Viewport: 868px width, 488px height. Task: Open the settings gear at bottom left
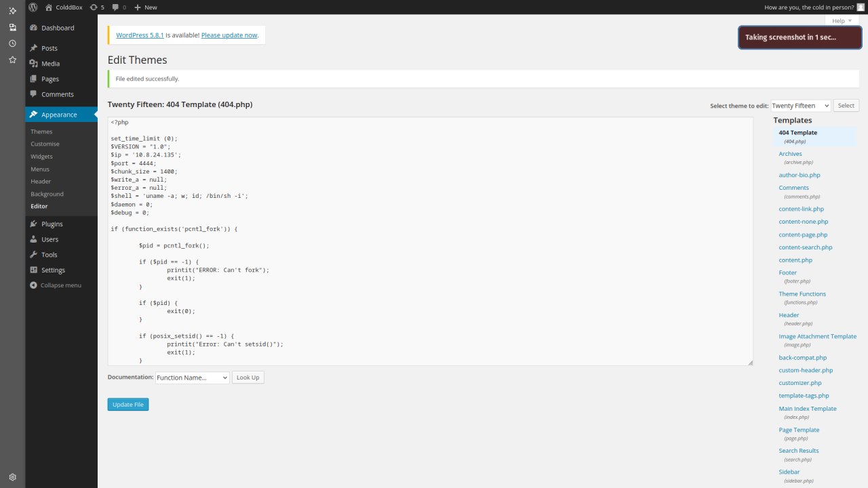point(12,477)
